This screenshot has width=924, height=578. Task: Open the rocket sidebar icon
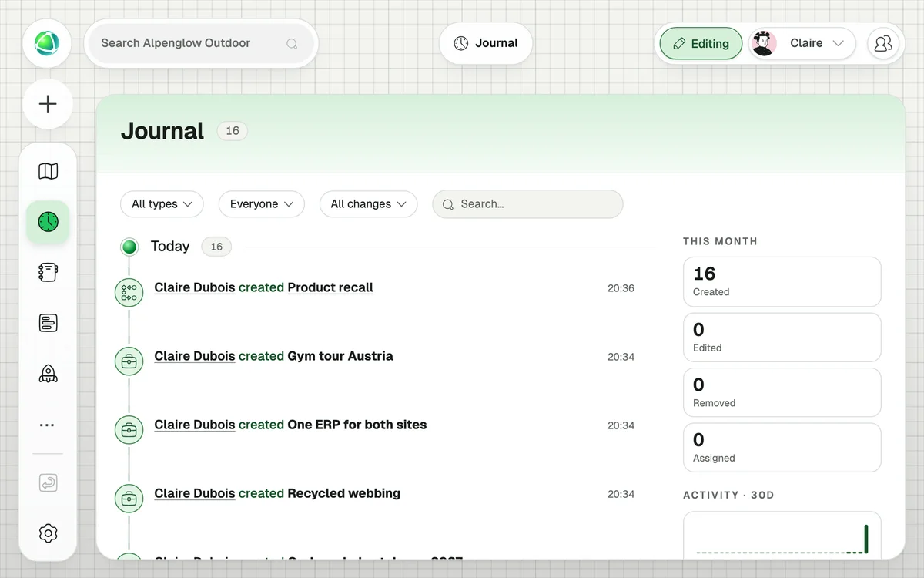point(48,374)
